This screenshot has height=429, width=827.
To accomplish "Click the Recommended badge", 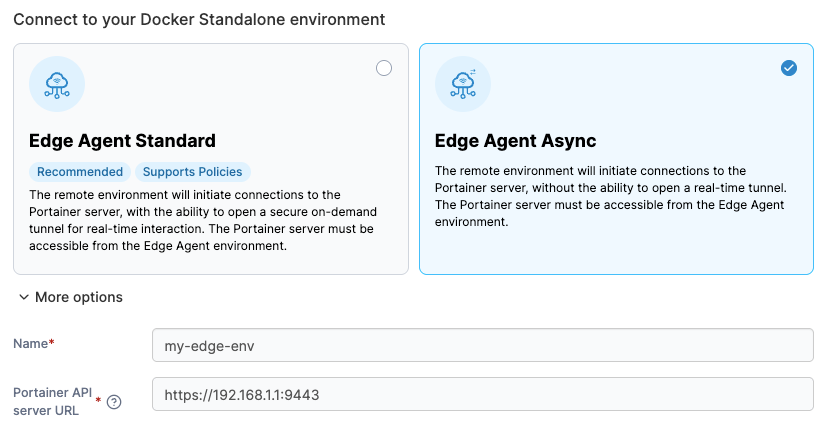I will pyautogui.click(x=80, y=172).
